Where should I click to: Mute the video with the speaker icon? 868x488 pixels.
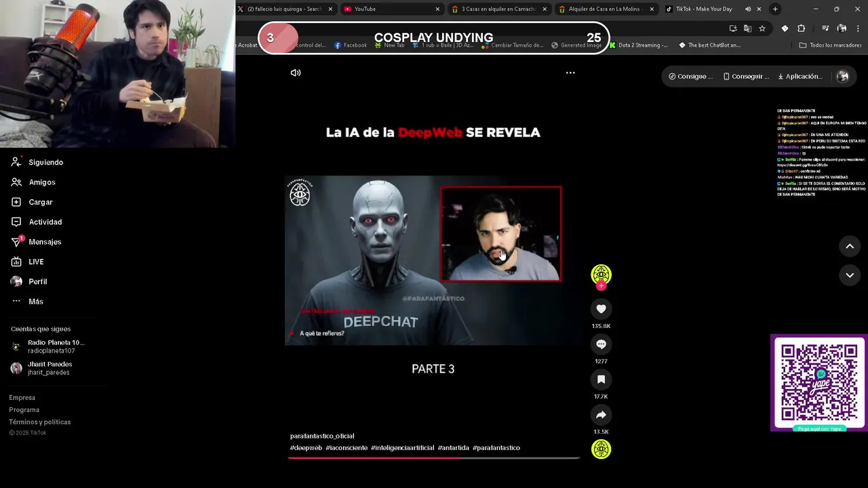click(x=296, y=73)
